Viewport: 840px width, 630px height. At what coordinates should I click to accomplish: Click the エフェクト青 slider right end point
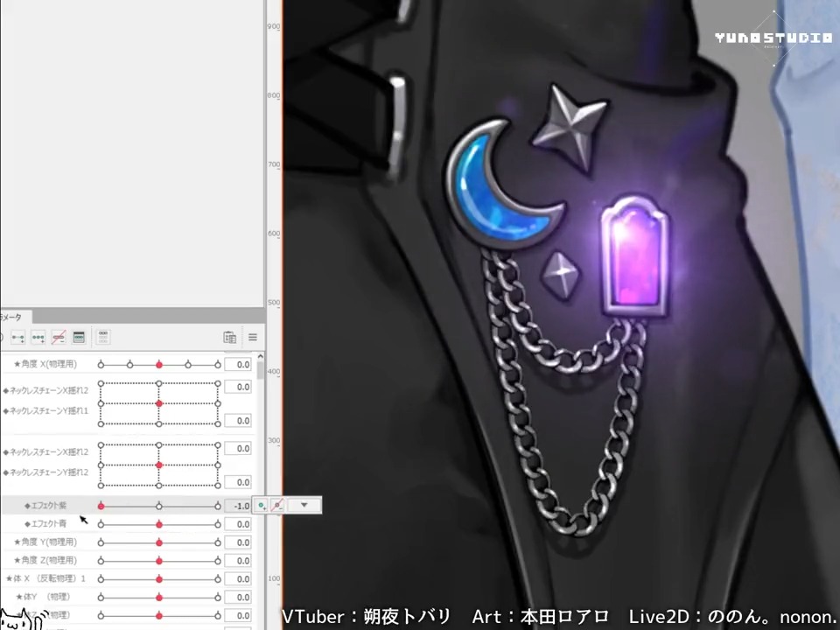(x=218, y=524)
